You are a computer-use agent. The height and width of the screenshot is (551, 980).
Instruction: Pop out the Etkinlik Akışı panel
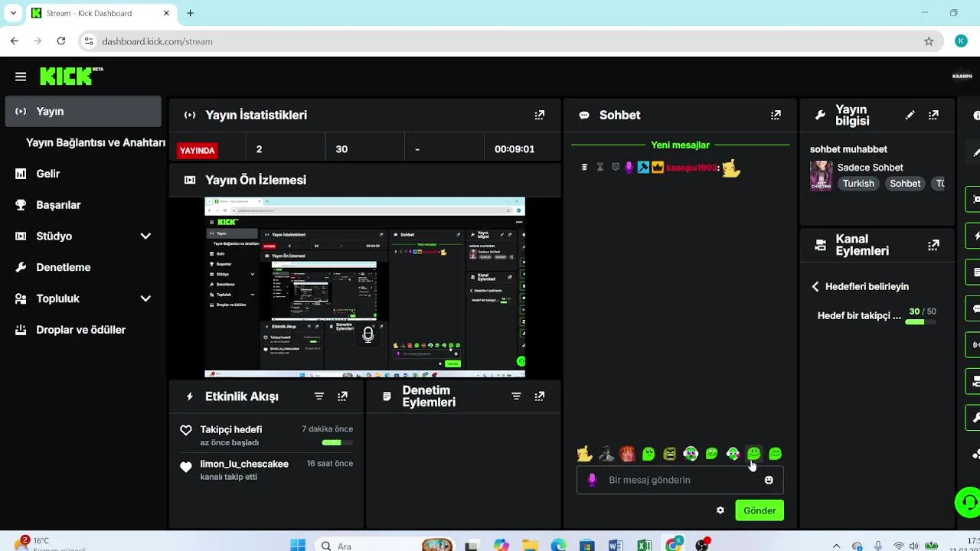342,396
